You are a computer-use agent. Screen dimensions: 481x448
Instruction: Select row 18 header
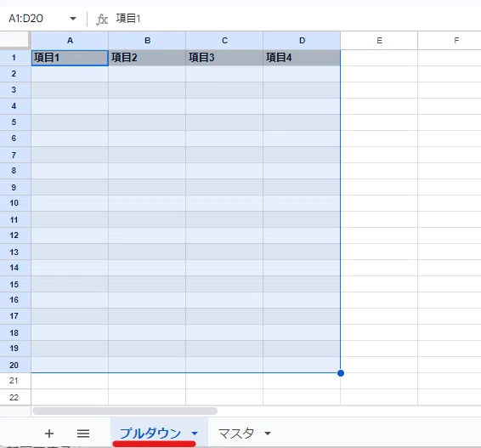point(15,332)
